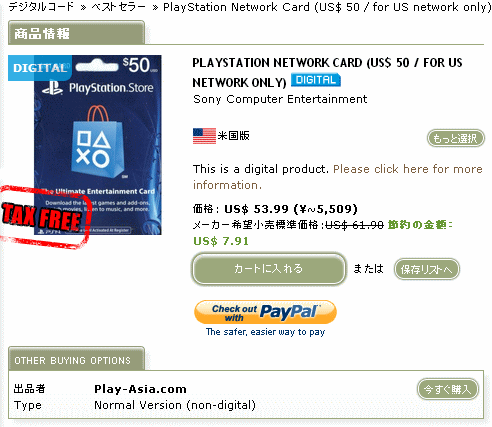
Task: Click the product title heading
Action: tap(327, 73)
